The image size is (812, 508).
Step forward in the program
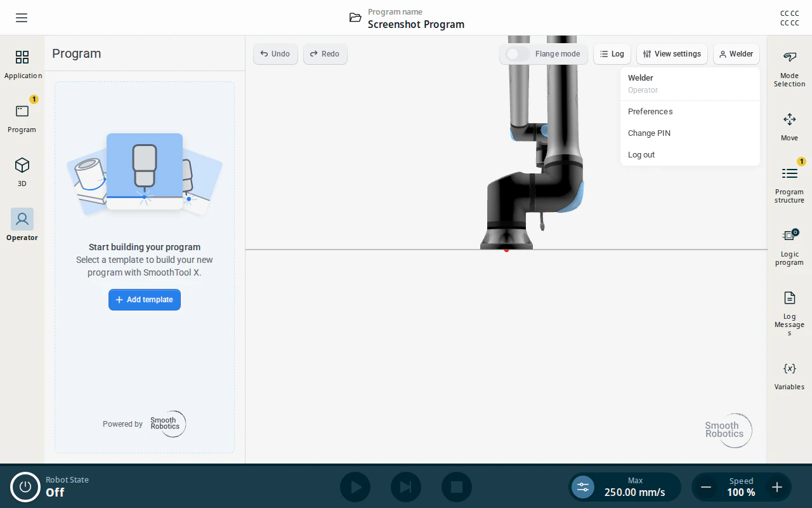click(406, 487)
